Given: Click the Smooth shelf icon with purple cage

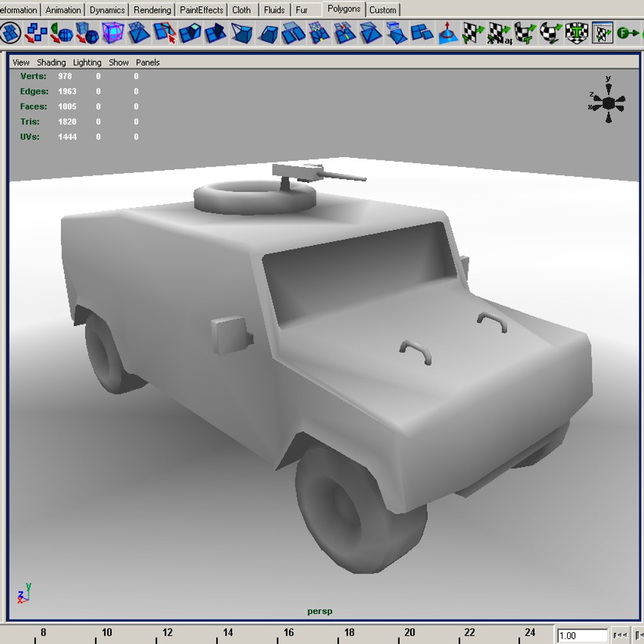Looking at the screenshot, I should [113, 33].
